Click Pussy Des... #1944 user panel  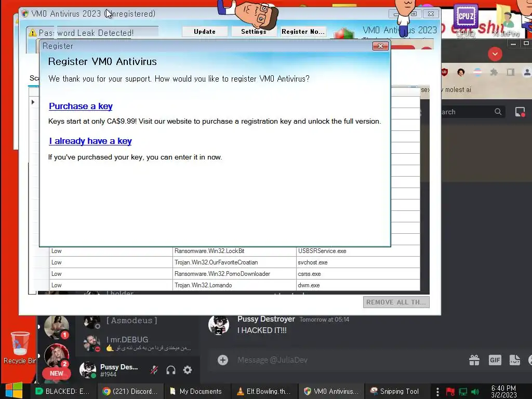(x=110, y=370)
